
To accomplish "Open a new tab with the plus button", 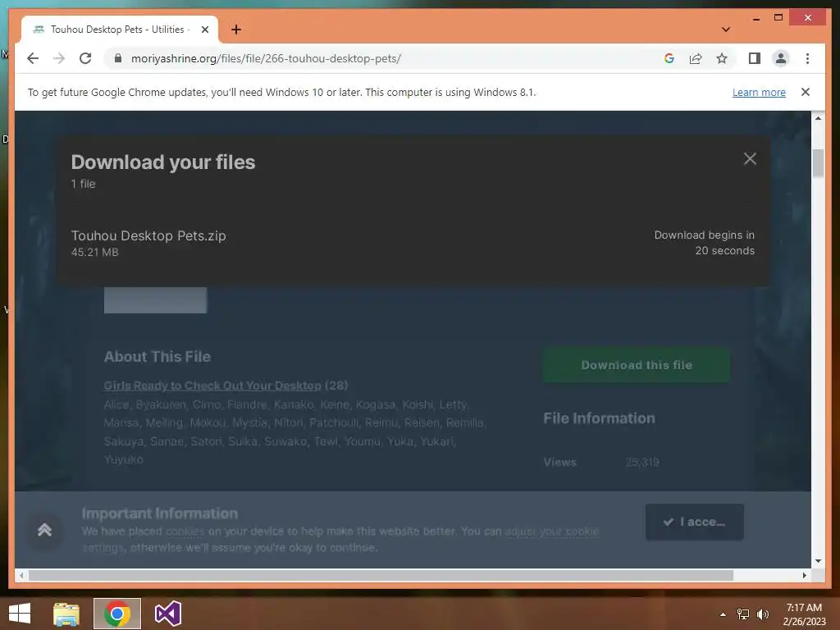I will [x=236, y=30].
